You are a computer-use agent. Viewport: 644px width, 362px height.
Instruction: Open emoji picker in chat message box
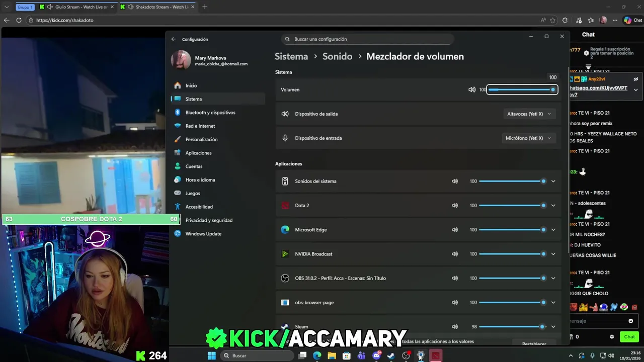pyautogui.click(x=631, y=321)
